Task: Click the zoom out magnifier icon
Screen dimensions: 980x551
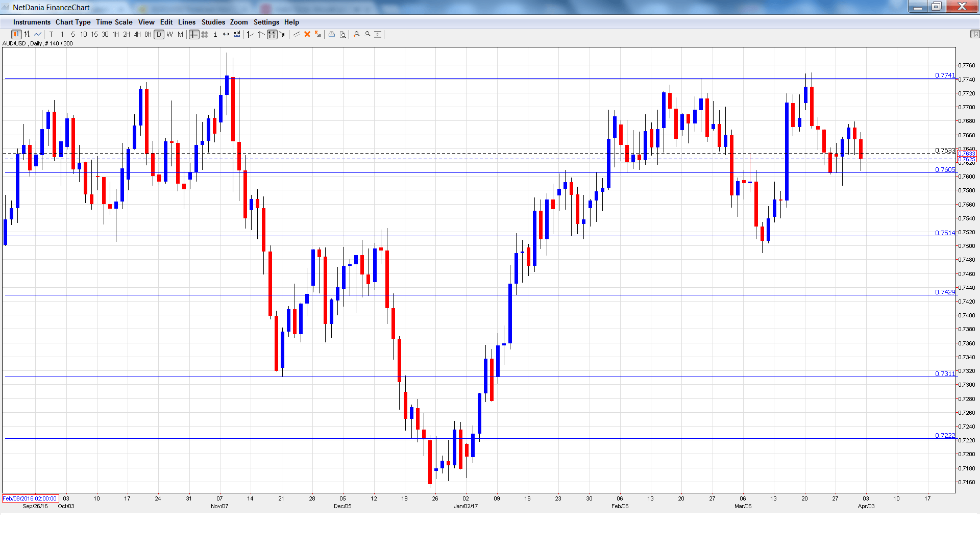Action: [x=367, y=34]
